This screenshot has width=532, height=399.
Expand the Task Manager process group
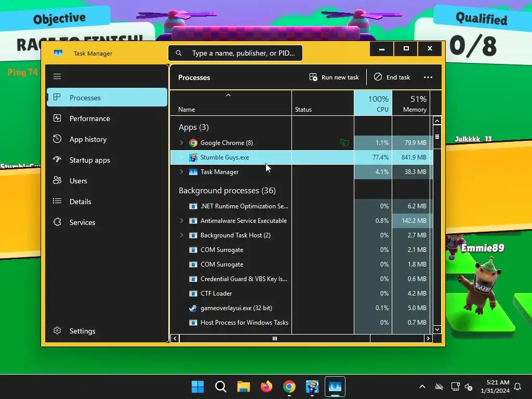coord(181,171)
